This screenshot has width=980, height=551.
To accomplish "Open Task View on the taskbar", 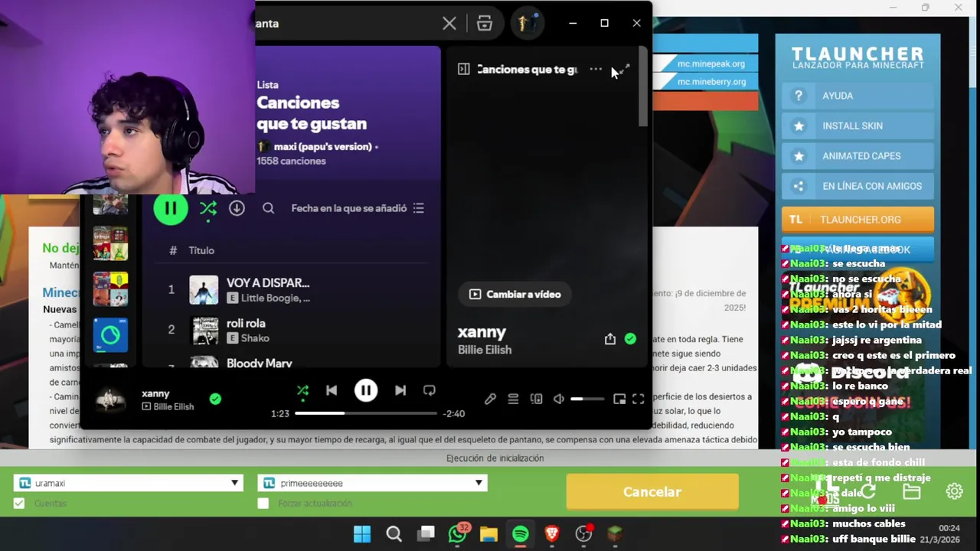I will (x=426, y=533).
